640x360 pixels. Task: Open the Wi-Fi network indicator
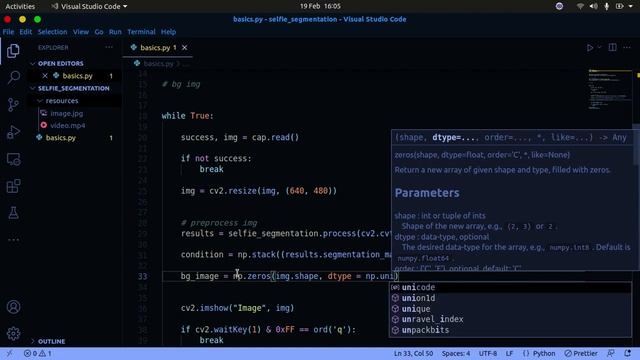(x=580, y=7)
